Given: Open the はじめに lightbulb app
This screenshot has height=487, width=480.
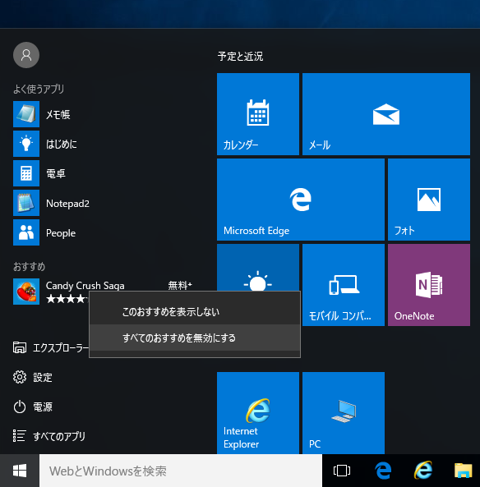Looking at the screenshot, I should click(x=45, y=144).
